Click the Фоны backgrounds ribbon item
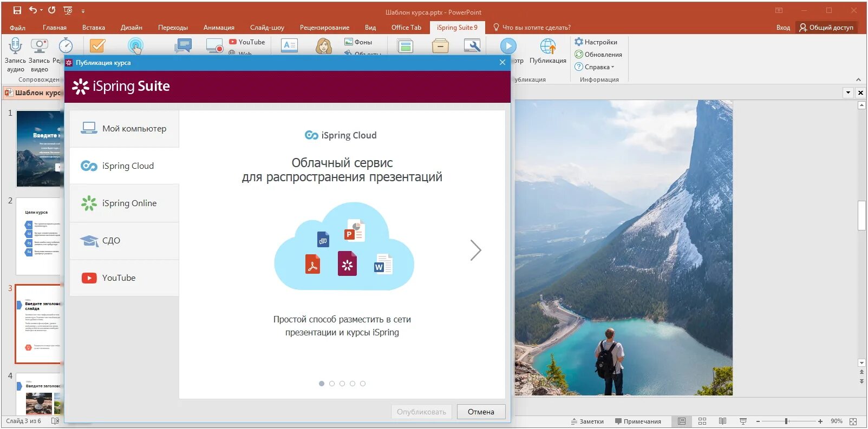868x429 pixels. click(358, 42)
